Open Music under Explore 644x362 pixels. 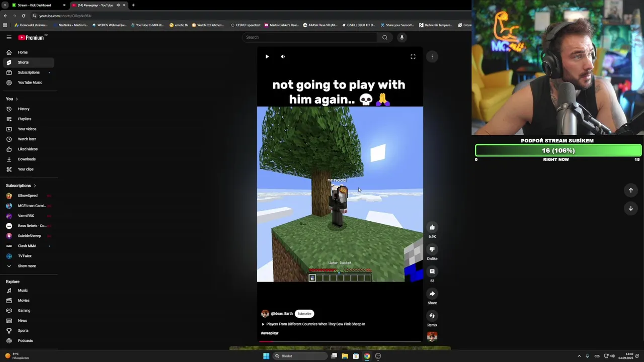click(x=28, y=291)
